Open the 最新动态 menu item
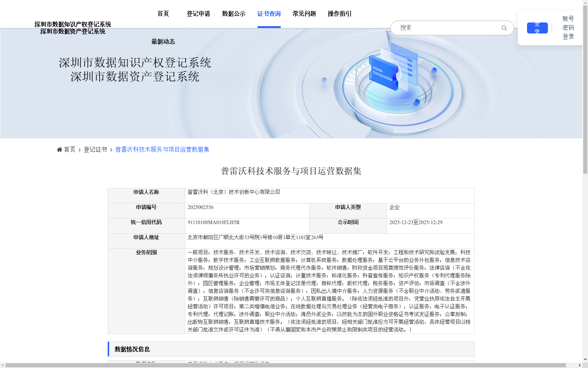 pos(163,42)
